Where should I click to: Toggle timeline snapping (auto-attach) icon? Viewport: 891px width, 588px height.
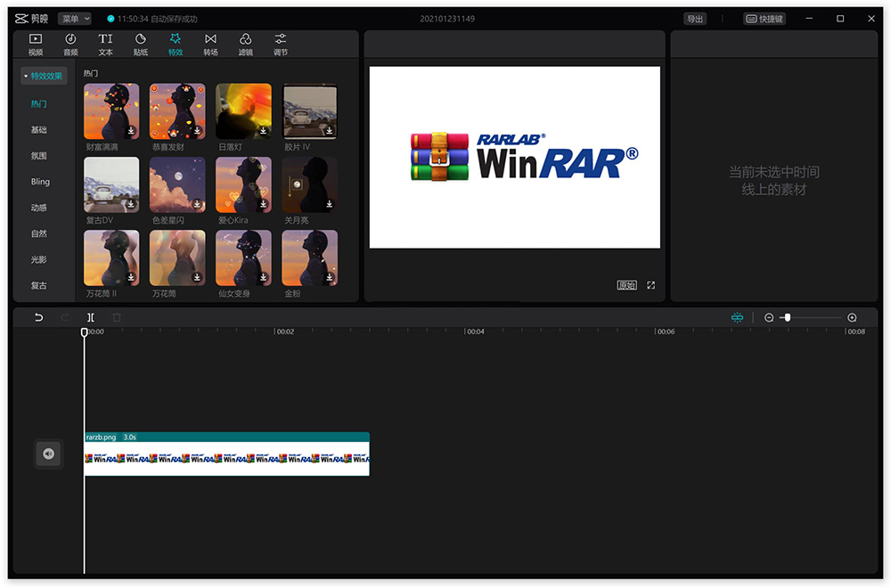click(737, 317)
